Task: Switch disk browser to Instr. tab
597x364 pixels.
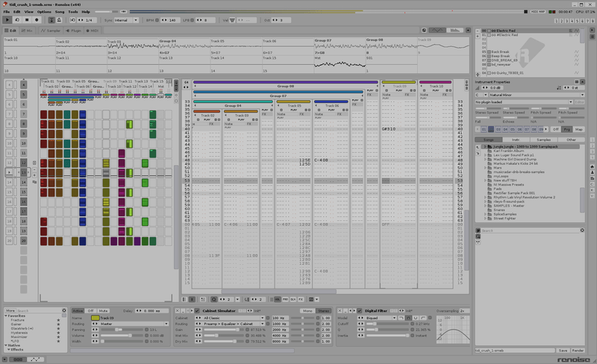Action: click(516, 139)
